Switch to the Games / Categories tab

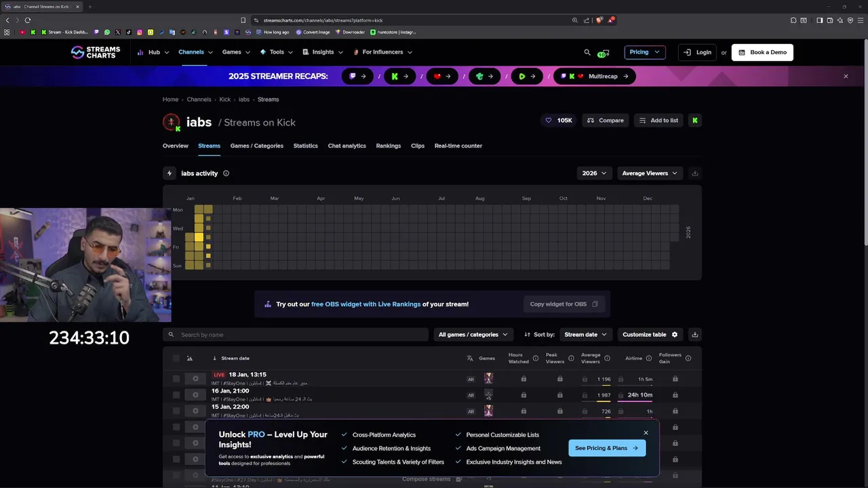pyautogui.click(x=257, y=146)
